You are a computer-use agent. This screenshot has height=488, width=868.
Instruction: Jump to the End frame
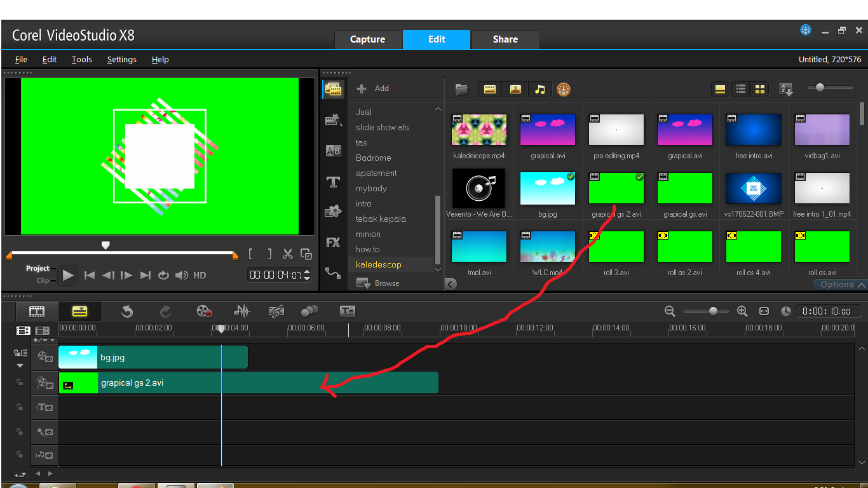(x=146, y=275)
